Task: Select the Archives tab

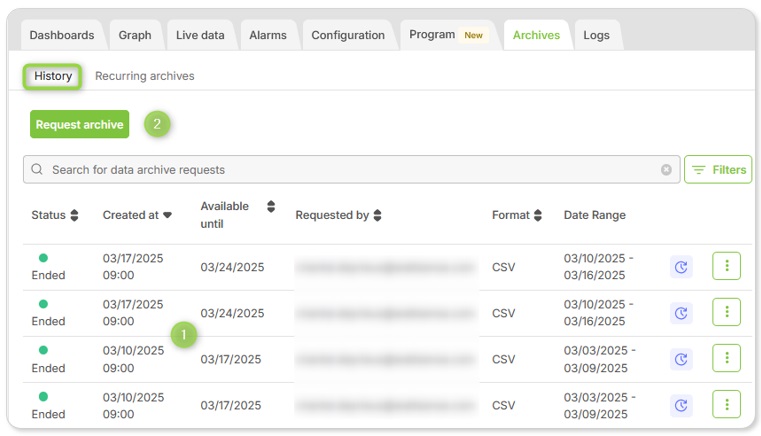Action: click(536, 35)
